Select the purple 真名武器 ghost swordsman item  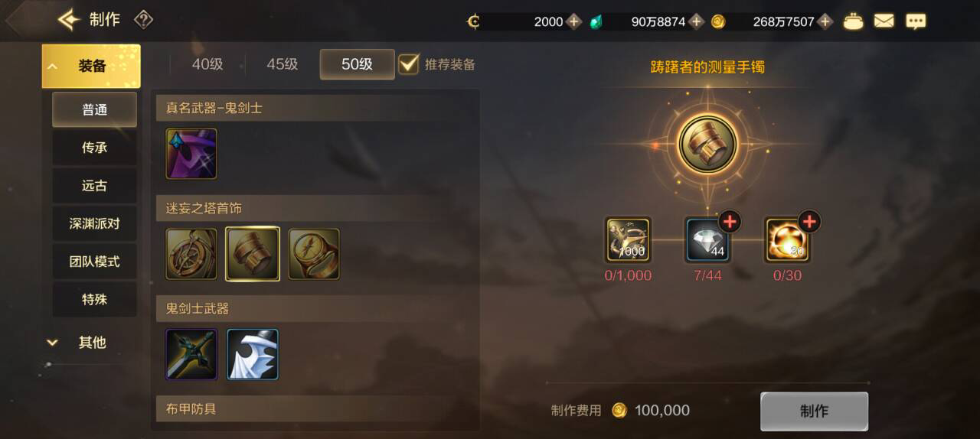(x=191, y=154)
